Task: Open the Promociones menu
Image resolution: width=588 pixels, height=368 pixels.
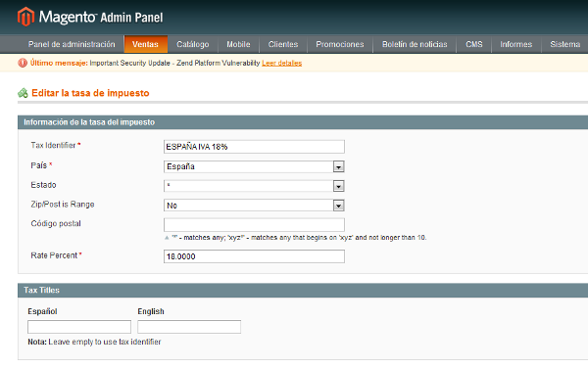Action: [x=340, y=44]
